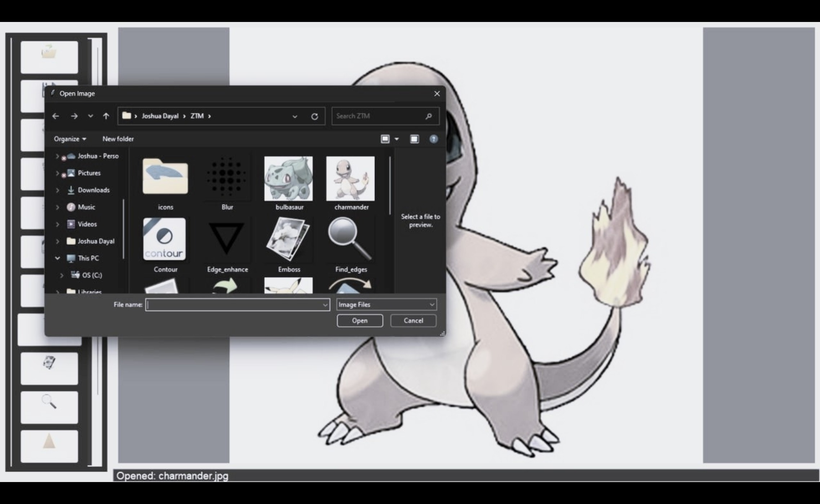This screenshot has width=820, height=504.
Task: Select the Contour image file
Action: 165,245
